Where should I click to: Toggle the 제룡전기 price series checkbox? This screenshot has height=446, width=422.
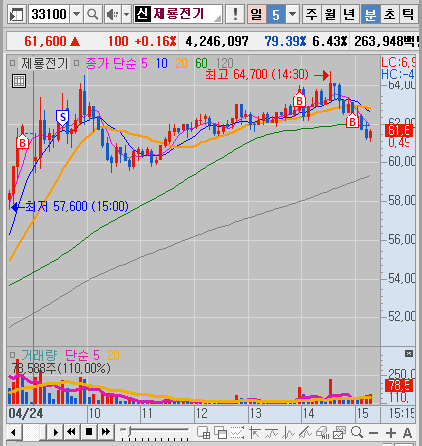[x=13, y=63]
